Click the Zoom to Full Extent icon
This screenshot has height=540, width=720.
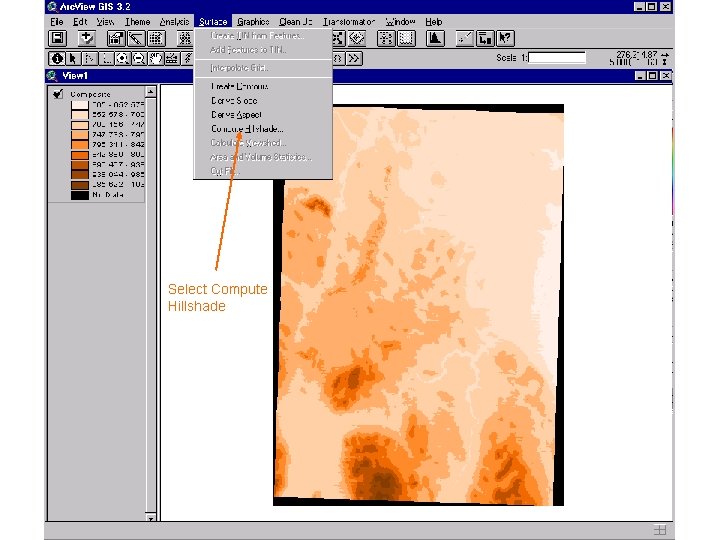click(338, 38)
